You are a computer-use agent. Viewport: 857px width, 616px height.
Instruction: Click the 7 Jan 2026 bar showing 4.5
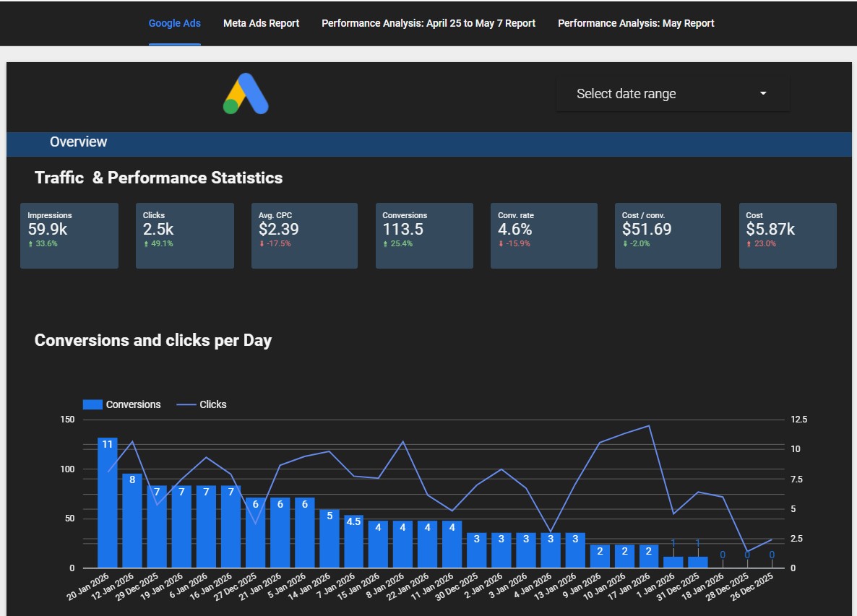(x=353, y=542)
